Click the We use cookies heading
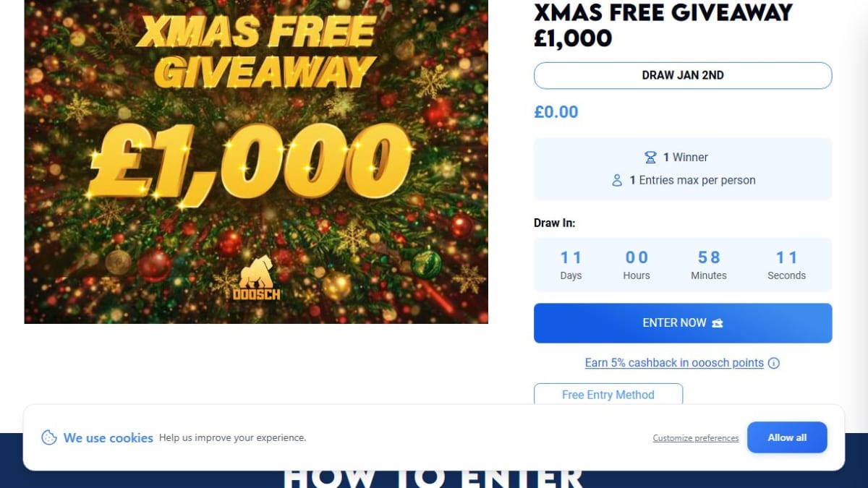868x488 pixels. tap(109, 437)
